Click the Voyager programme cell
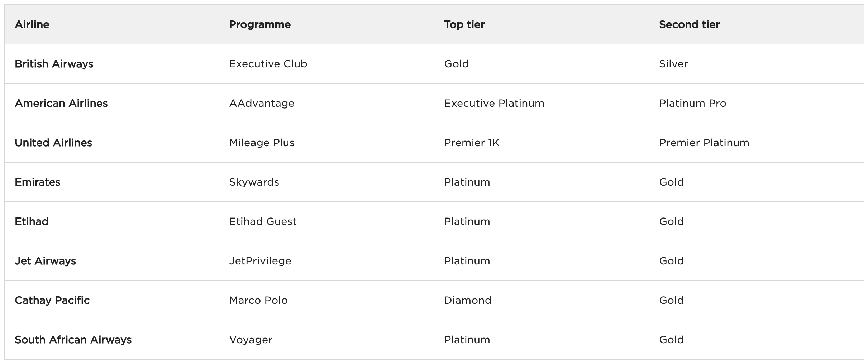The height and width of the screenshot is (364, 868). (x=251, y=340)
